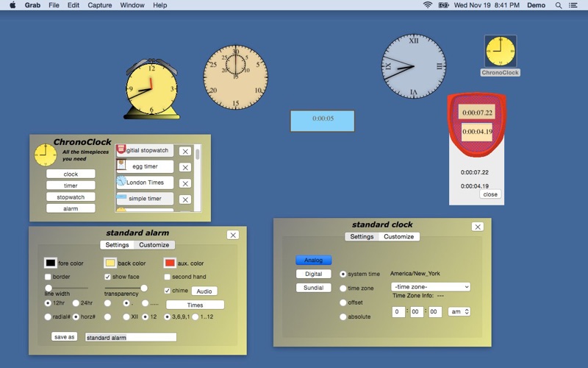Click the egg timer list item icon
The width and height of the screenshot is (588, 368).
[x=121, y=165]
